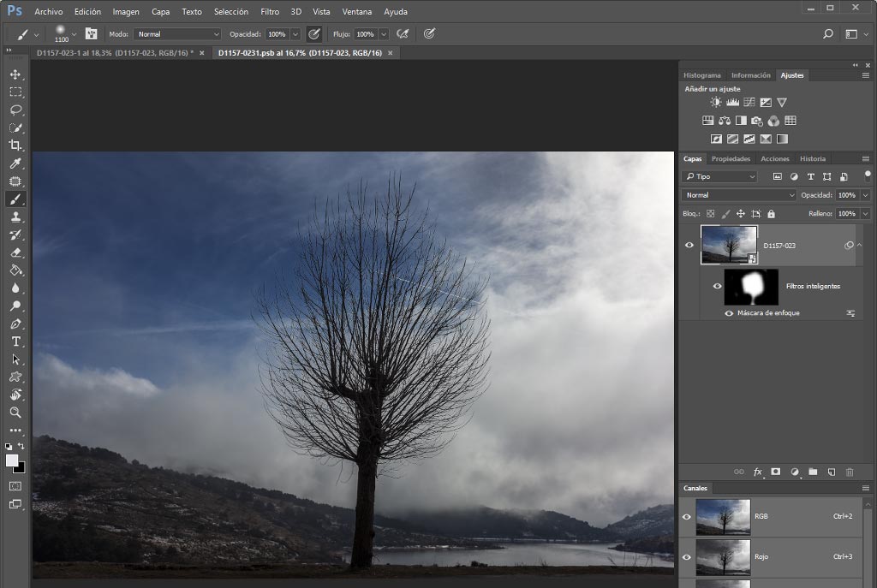This screenshot has width=877, height=588.
Task: Add a layer mask
Action: click(x=776, y=472)
